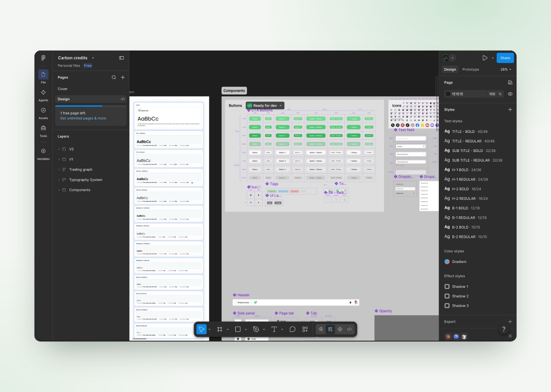Open the white cube plugin icon

pos(464,336)
